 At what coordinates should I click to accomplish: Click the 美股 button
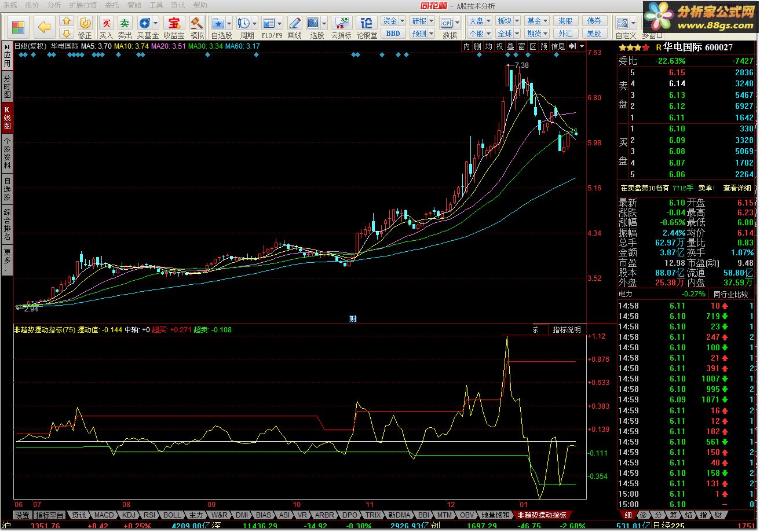594,34
